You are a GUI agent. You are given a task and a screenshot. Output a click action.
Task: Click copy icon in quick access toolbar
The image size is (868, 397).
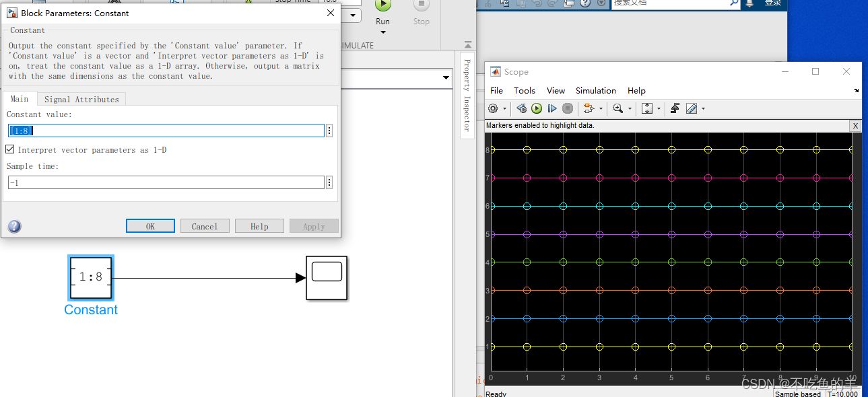point(505,3)
